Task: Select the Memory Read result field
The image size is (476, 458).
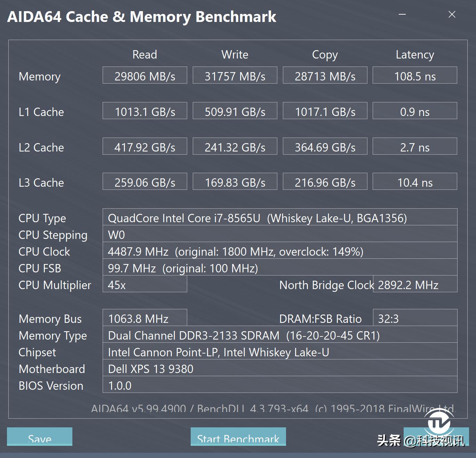Action: click(145, 76)
